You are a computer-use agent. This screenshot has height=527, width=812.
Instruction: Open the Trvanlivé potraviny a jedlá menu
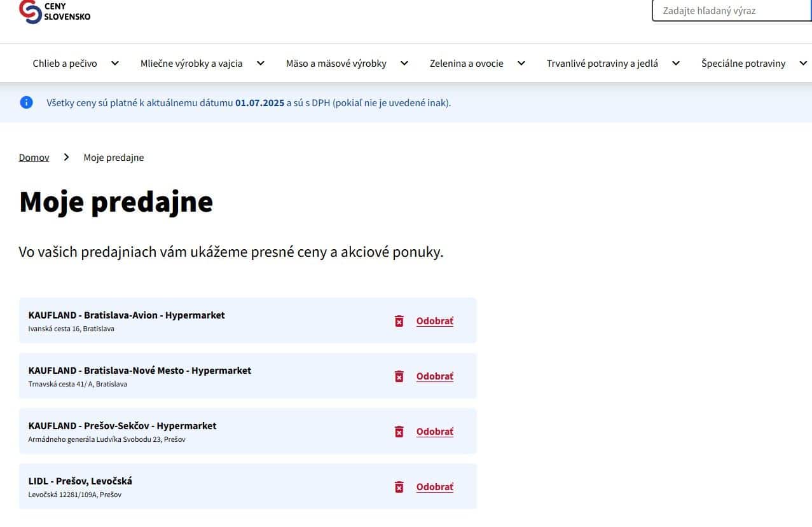[602, 64]
